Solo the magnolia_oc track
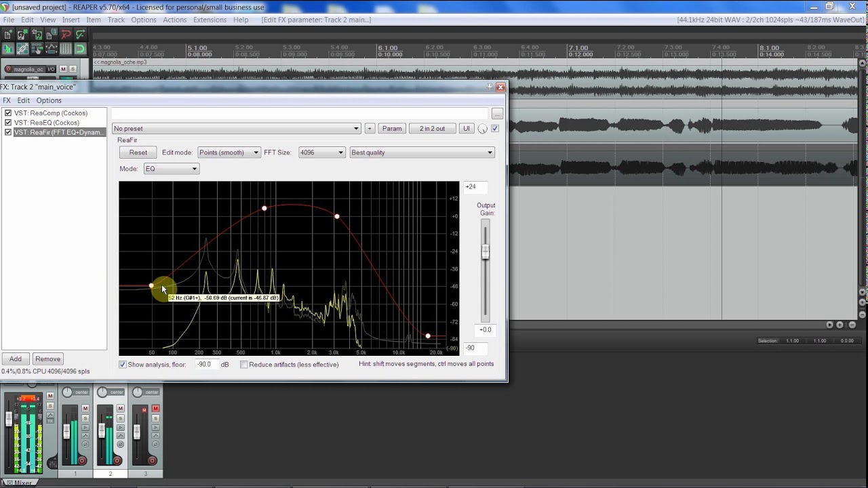The height and width of the screenshot is (488, 868). pos(73,69)
